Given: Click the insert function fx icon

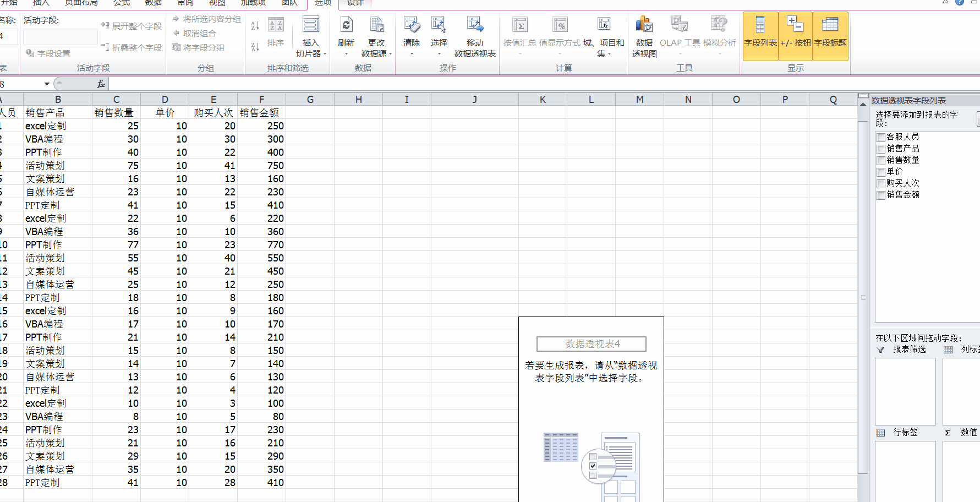Looking at the screenshot, I should coord(101,84).
